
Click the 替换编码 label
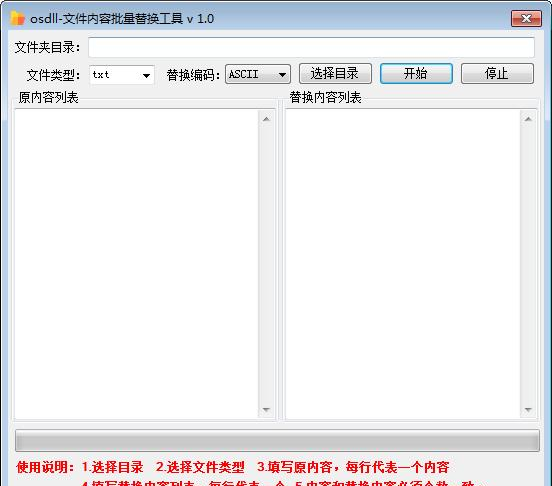(x=193, y=75)
